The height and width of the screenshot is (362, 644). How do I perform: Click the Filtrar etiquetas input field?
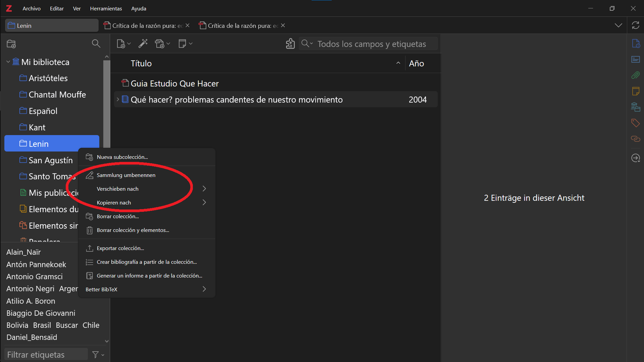[46, 355]
